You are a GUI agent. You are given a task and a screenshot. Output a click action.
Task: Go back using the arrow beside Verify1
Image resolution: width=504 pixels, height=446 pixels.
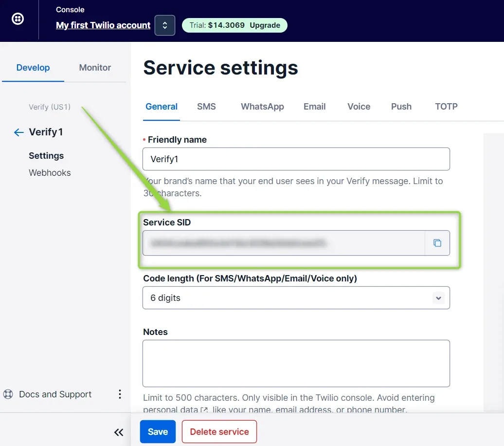coord(18,132)
